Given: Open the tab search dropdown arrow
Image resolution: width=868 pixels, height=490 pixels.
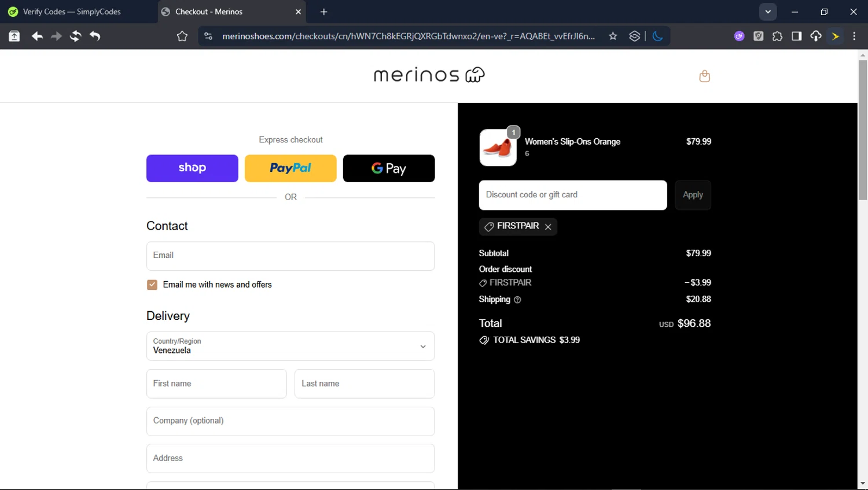Looking at the screenshot, I should point(768,12).
